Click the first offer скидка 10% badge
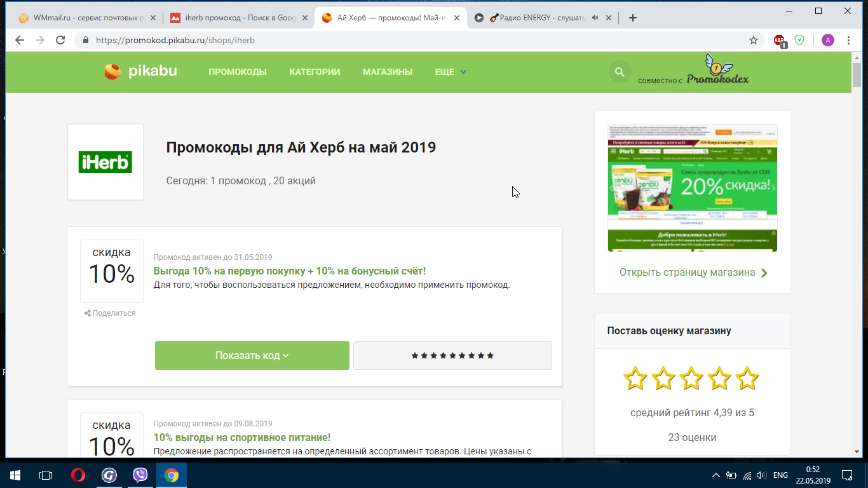Viewport: 868px width, 488px height. coord(112,271)
